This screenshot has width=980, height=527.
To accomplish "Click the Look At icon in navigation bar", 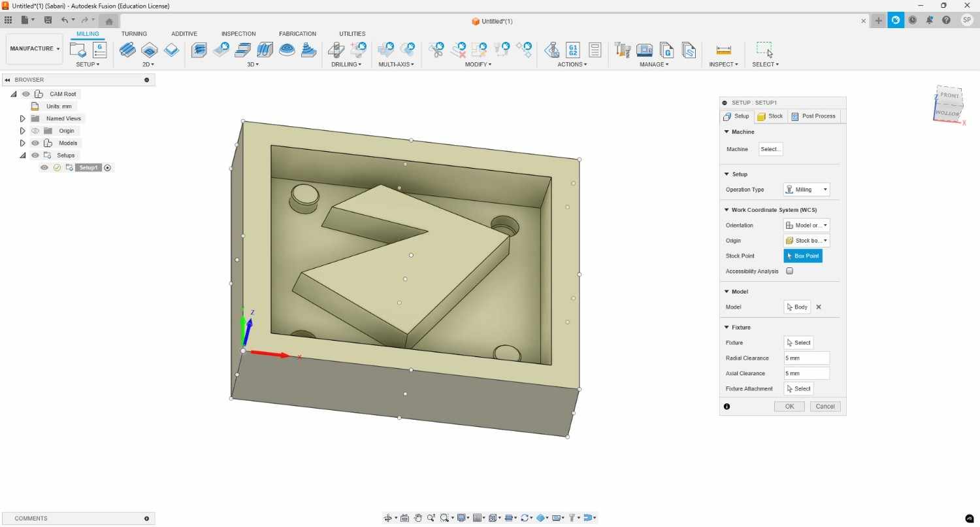I will [404, 518].
